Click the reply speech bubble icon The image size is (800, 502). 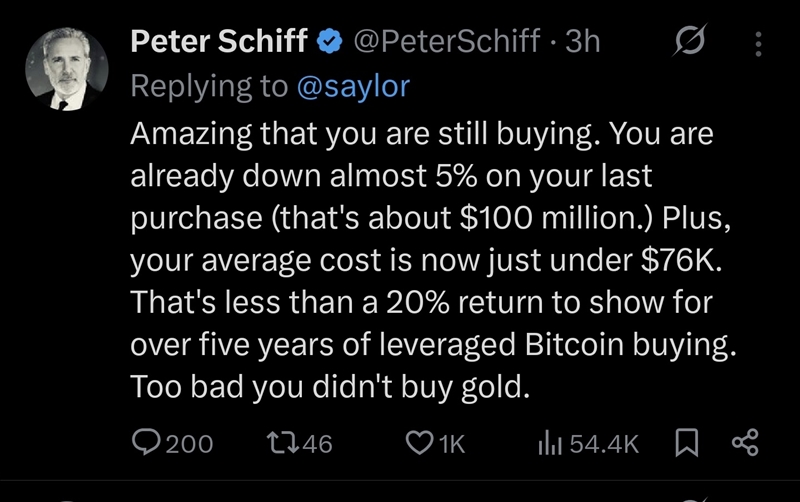[147, 443]
